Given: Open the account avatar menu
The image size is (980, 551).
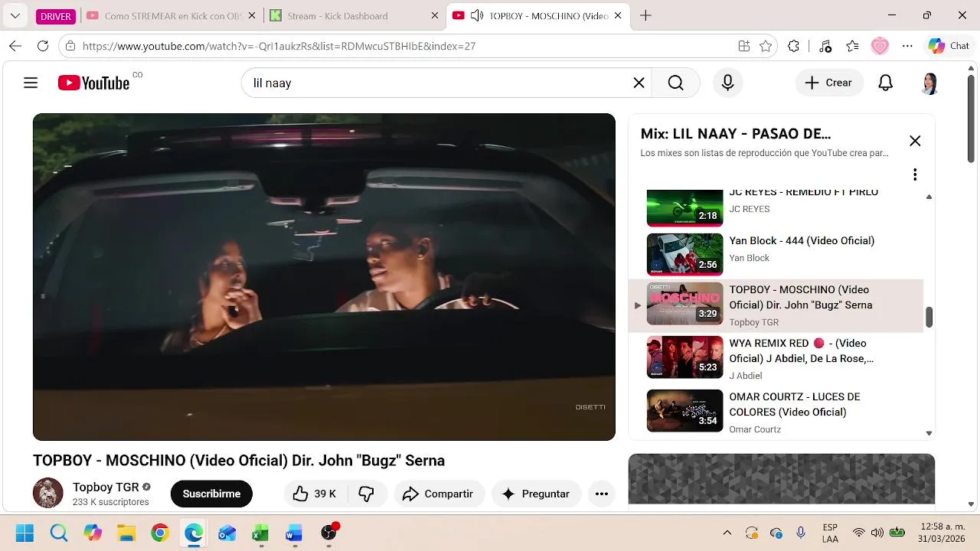Looking at the screenshot, I should [x=929, y=83].
